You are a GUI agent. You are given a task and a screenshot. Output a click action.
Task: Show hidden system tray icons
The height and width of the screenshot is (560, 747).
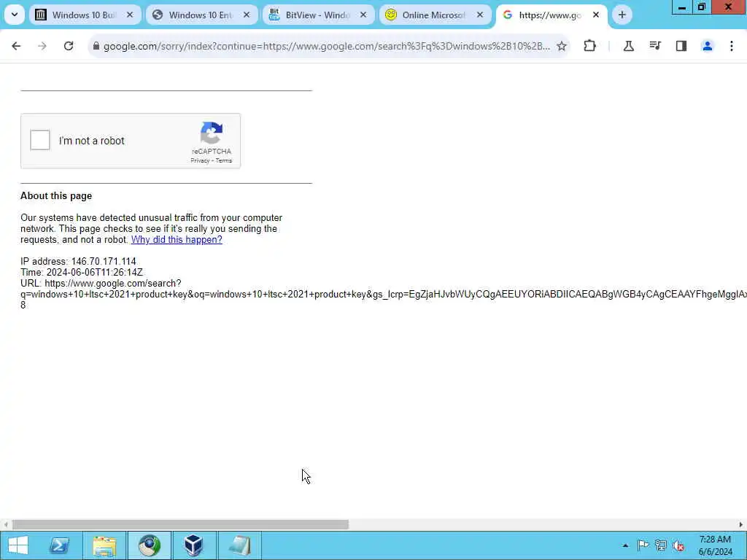[x=625, y=545]
